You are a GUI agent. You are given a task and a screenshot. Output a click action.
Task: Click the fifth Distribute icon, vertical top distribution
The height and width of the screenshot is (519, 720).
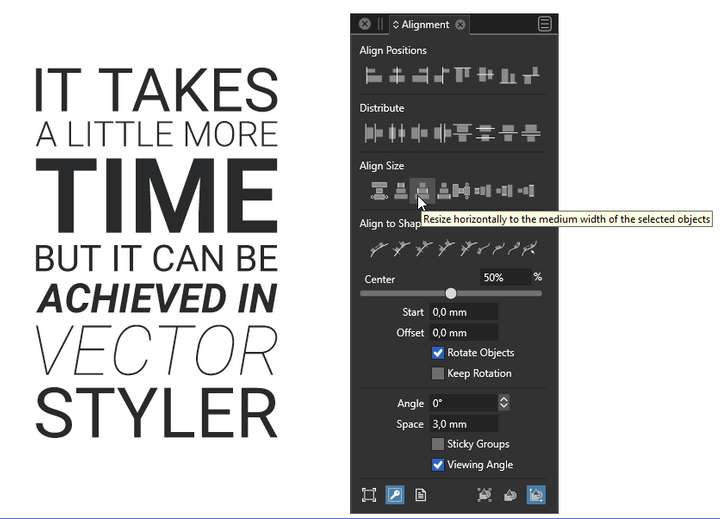click(463, 133)
